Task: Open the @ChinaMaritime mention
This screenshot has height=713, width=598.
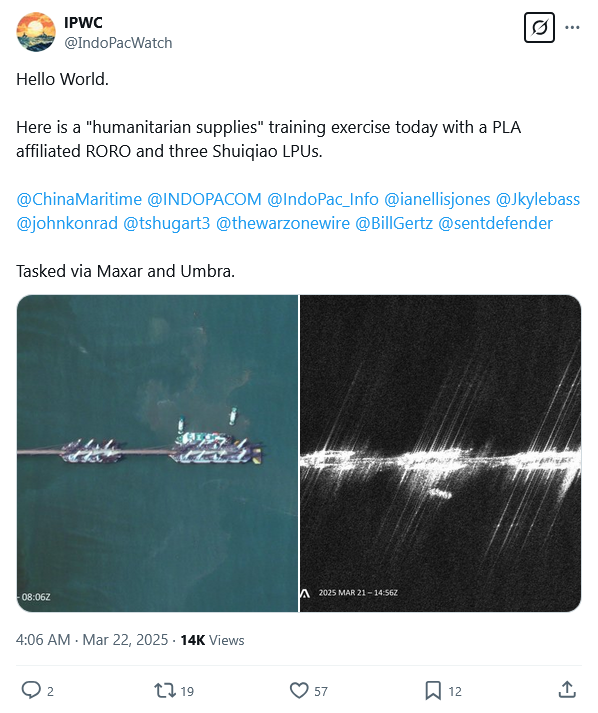Action: 79,199
